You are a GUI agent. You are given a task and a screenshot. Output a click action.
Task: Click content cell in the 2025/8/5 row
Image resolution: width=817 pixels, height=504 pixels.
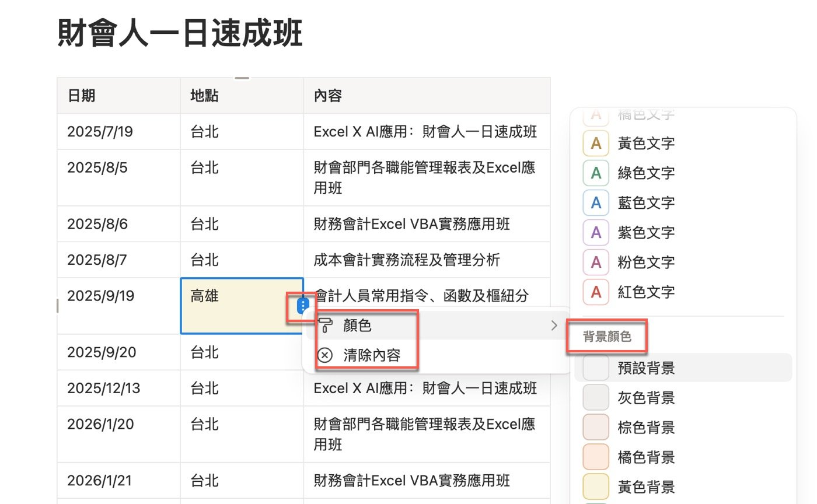427,178
